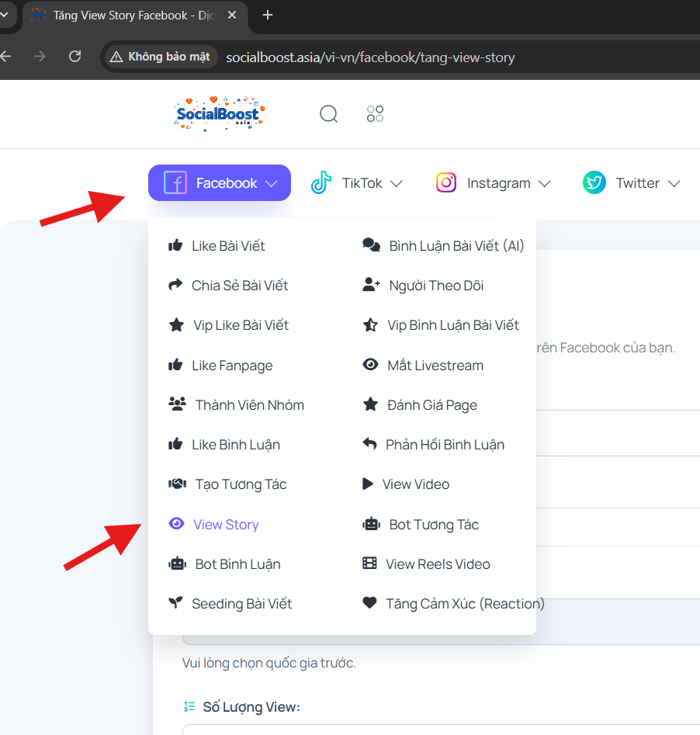Close the Tăng View Story Facebook tab

click(x=231, y=15)
